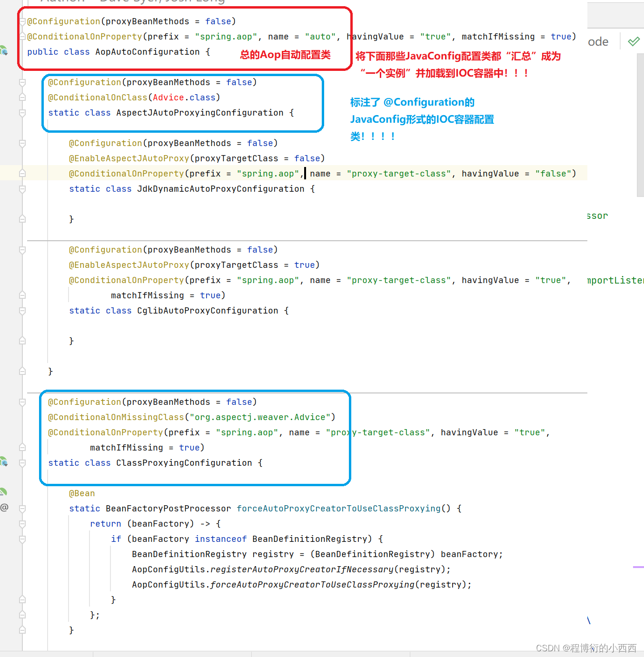This screenshot has height=657, width=644.
Task: Click the red Advice.class reference
Action: [x=184, y=98]
